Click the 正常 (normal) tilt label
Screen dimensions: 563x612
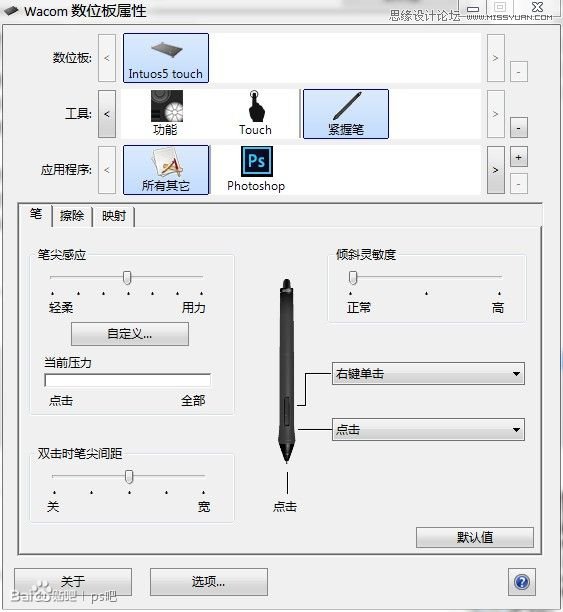click(x=359, y=308)
